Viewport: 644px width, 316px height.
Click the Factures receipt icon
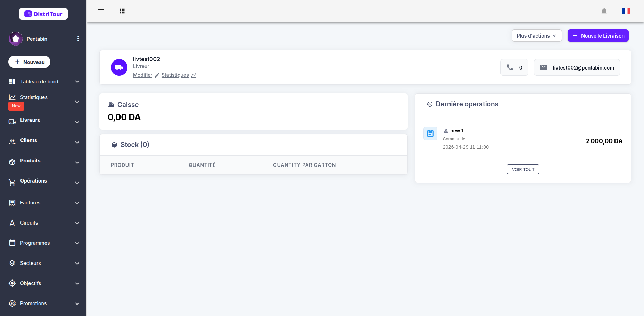[x=12, y=203]
